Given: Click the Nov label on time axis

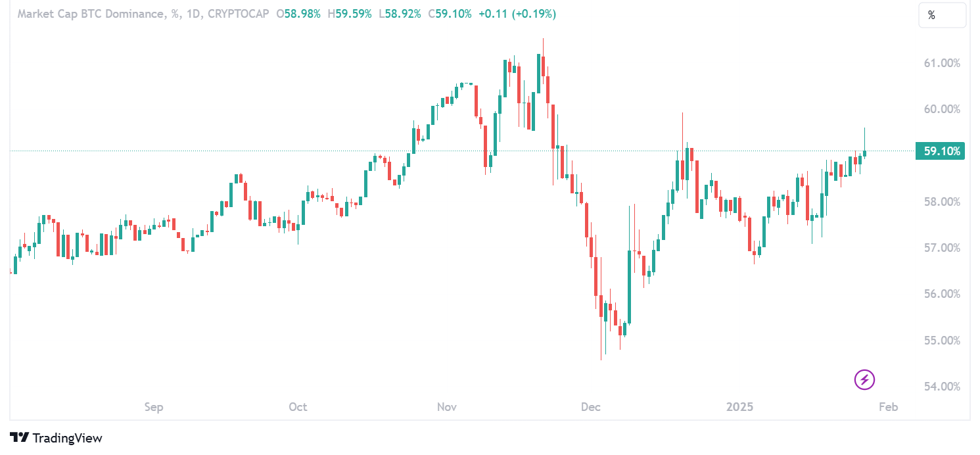Looking at the screenshot, I should tap(447, 407).
